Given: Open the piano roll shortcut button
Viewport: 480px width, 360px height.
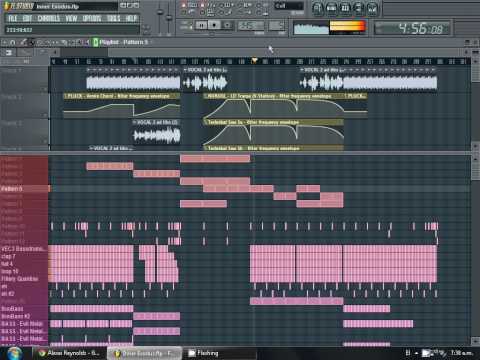Looking at the screenshot, I should pos(345,8).
